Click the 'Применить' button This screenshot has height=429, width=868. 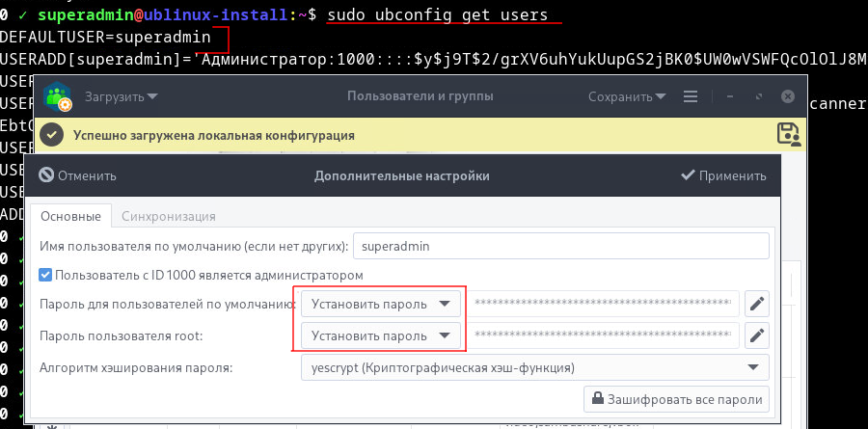point(723,175)
